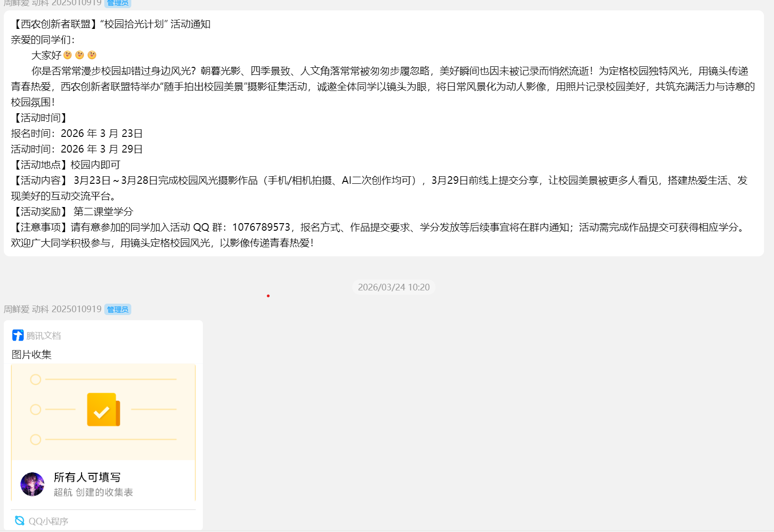The height and width of the screenshot is (532, 774).
Task: Click the last emoji after 大家好
Action: [x=92, y=55]
